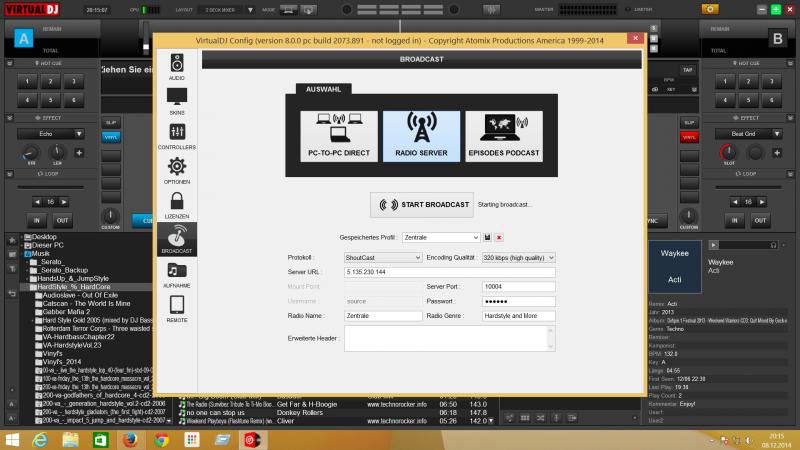The width and height of the screenshot is (800, 450).
Task: Open Windows Start button
Action: tap(12, 440)
